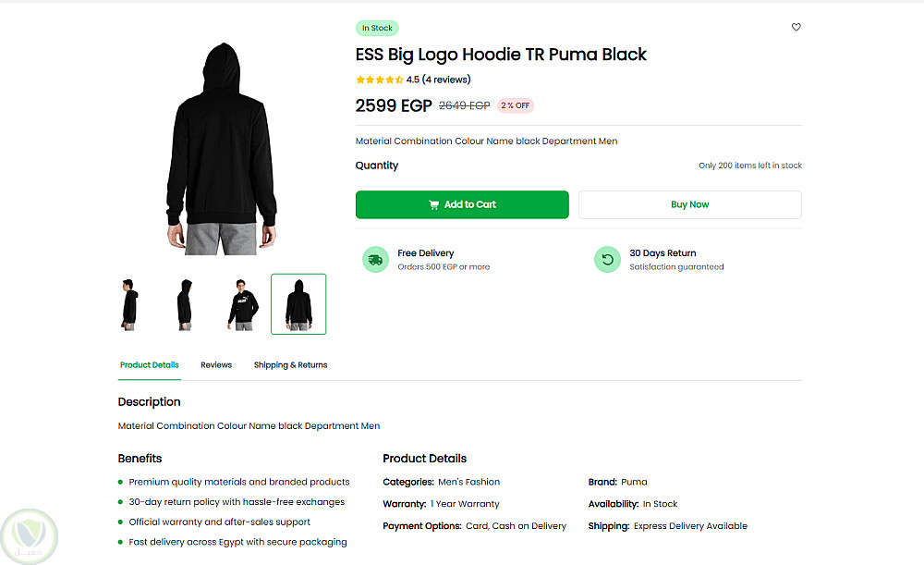924x565 pixels.
Task: Add product to wishlist with heart icon
Action: coord(796,28)
